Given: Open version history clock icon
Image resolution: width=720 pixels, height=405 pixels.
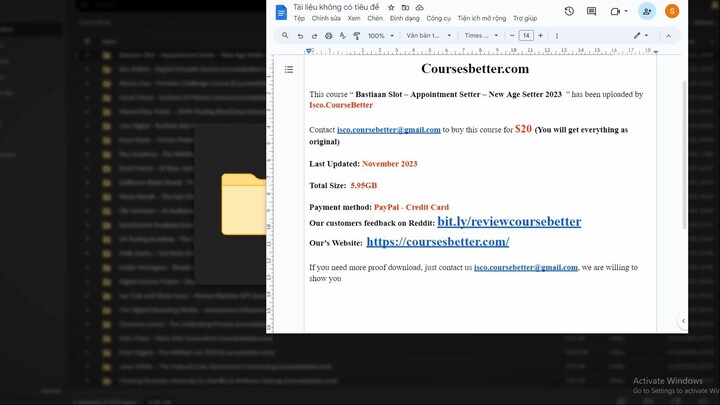Looking at the screenshot, I should point(569,11).
